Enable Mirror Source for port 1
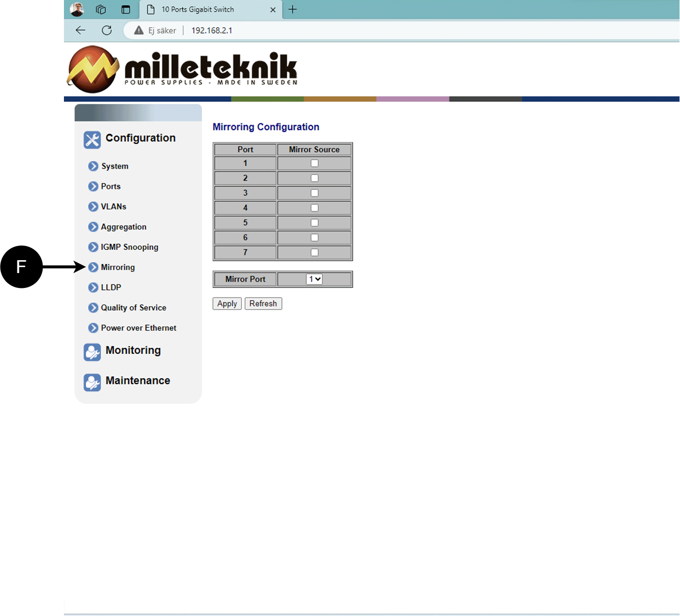This screenshot has height=616, width=680. pyautogui.click(x=314, y=164)
